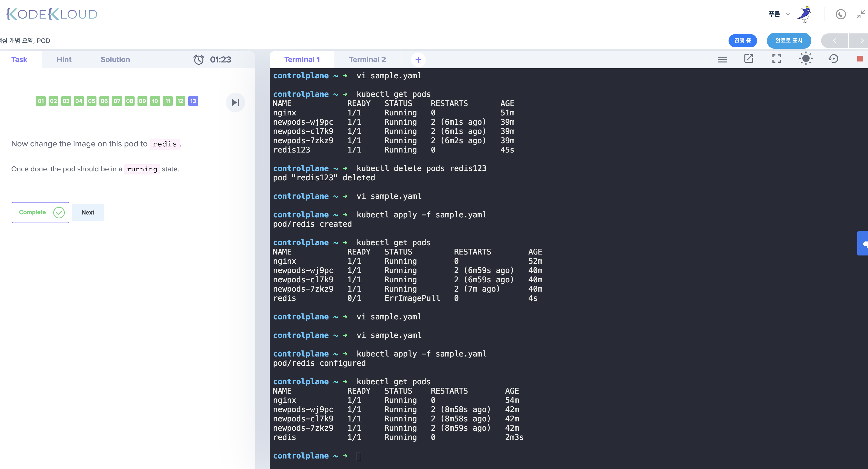Jump to question 07 marker
The image size is (868, 469).
116,101
